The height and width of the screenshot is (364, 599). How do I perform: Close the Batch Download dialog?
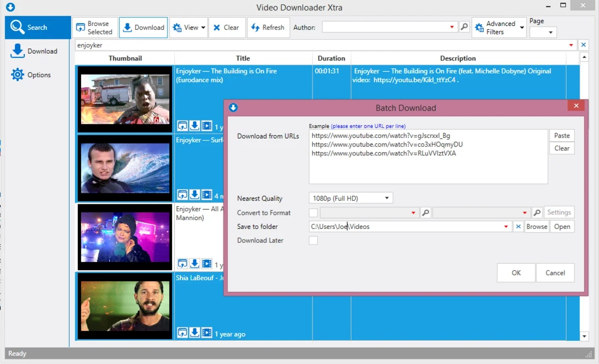tap(576, 106)
